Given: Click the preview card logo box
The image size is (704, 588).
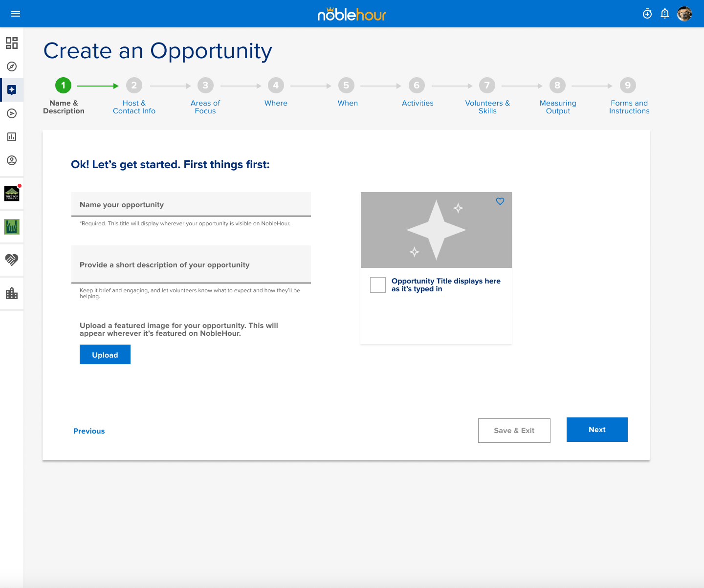Looking at the screenshot, I should (378, 285).
